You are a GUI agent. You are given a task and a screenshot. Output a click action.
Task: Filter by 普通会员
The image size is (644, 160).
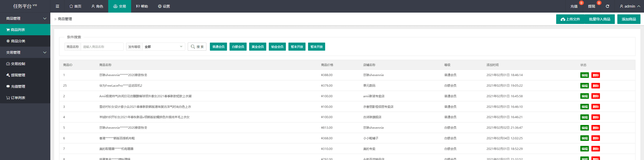point(218,47)
